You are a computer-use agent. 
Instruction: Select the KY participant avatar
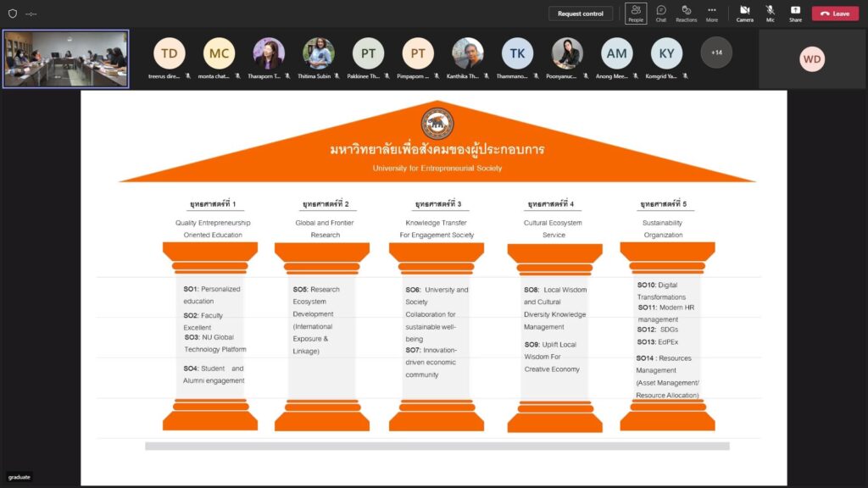pos(666,53)
